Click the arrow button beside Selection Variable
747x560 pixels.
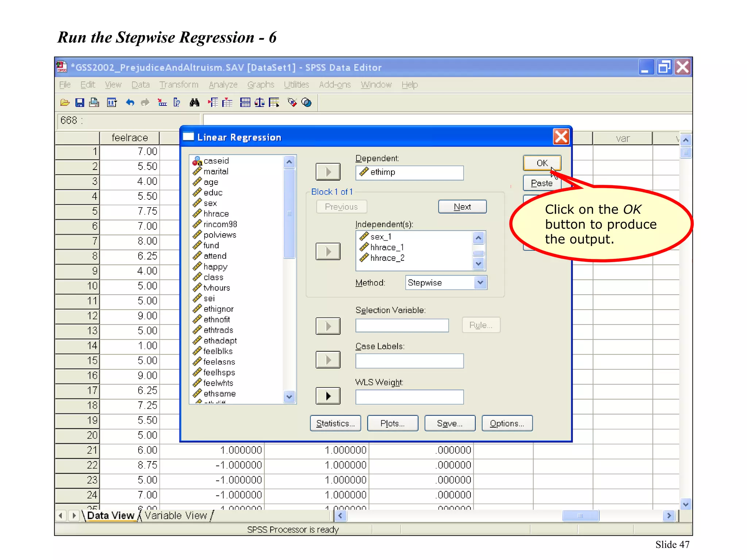point(328,326)
